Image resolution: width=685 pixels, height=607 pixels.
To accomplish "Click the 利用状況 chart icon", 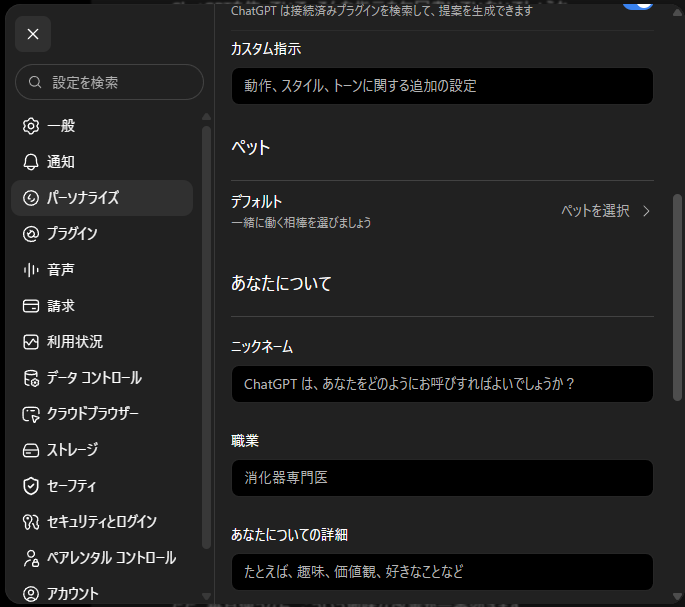I will 31,342.
